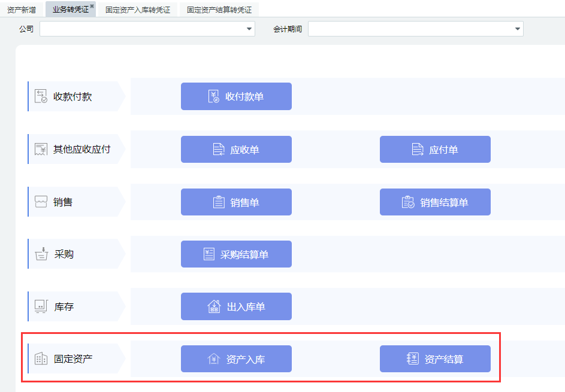The width and height of the screenshot is (565, 392).
Task: Click the 固定资产 building icon
Action: (x=41, y=358)
